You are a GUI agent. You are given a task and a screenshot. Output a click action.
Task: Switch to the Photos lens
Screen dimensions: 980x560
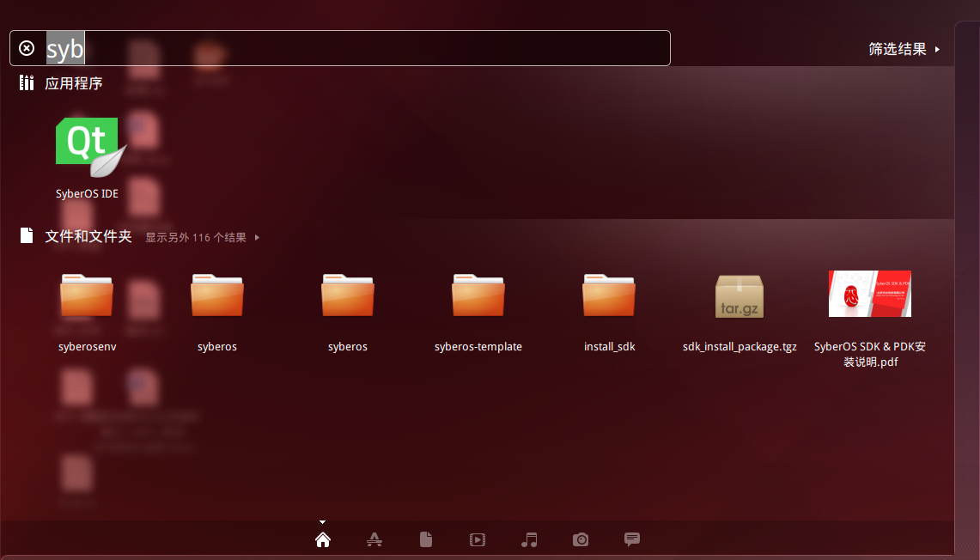click(x=581, y=539)
